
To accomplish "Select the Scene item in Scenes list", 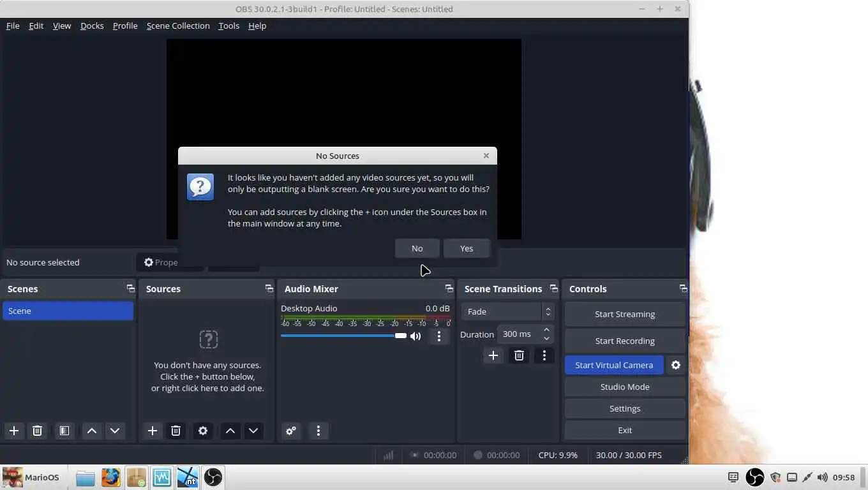I will pos(68,311).
